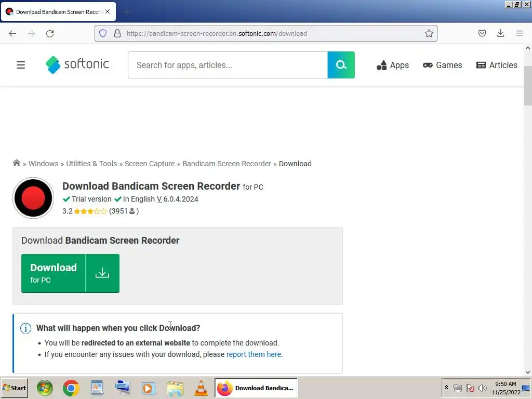Open the Apps section
The width and height of the screenshot is (532, 399).
pos(393,65)
